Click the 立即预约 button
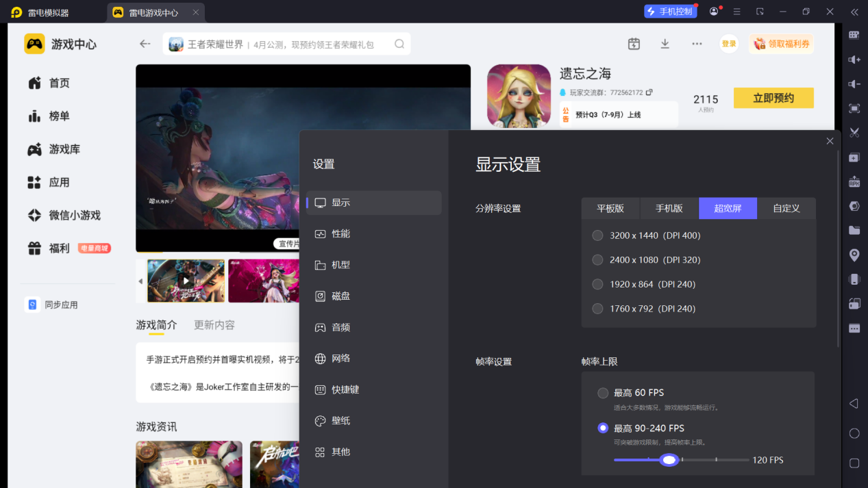This screenshot has height=488, width=868. tap(773, 98)
